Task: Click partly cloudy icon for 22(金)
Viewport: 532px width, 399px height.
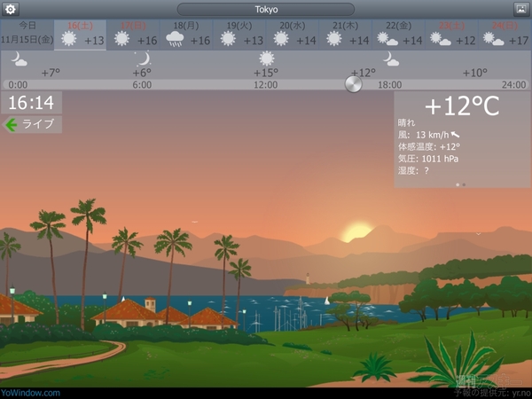Action: (x=387, y=39)
